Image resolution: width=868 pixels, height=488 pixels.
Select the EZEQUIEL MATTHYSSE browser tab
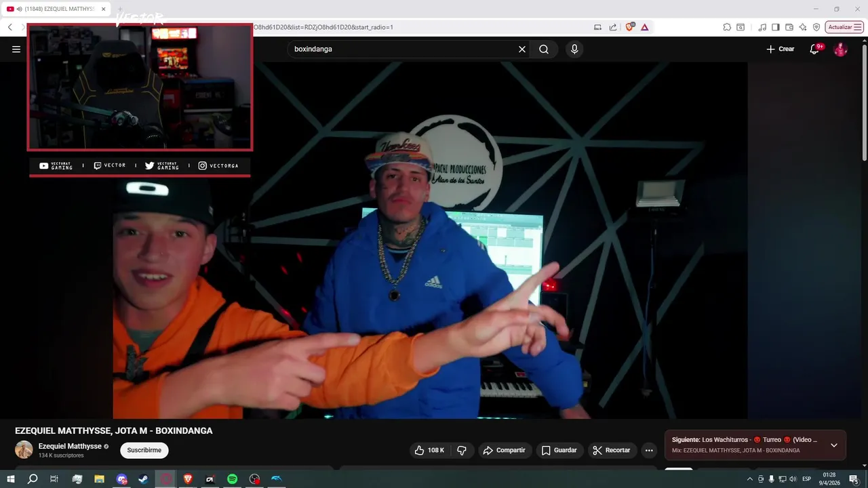pos(54,9)
